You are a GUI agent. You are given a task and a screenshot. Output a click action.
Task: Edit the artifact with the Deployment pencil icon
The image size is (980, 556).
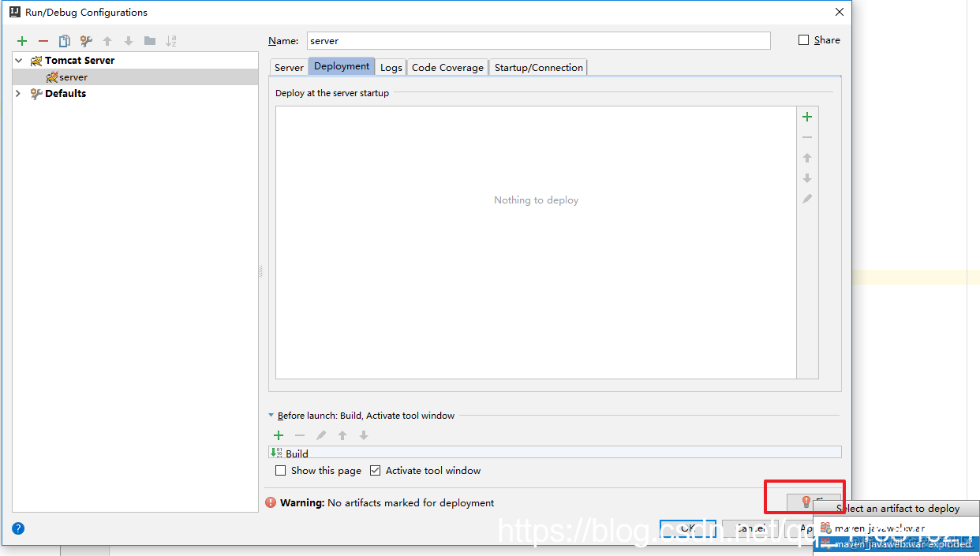pyautogui.click(x=807, y=199)
